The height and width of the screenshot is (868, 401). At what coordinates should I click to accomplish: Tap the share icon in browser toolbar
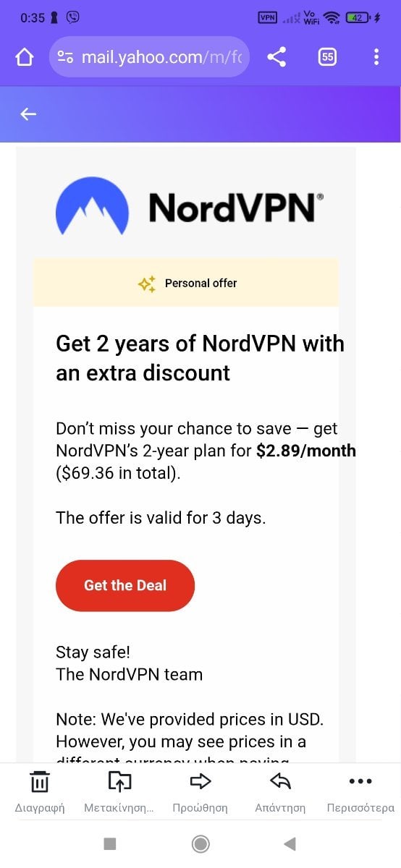click(x=277, y=57)
